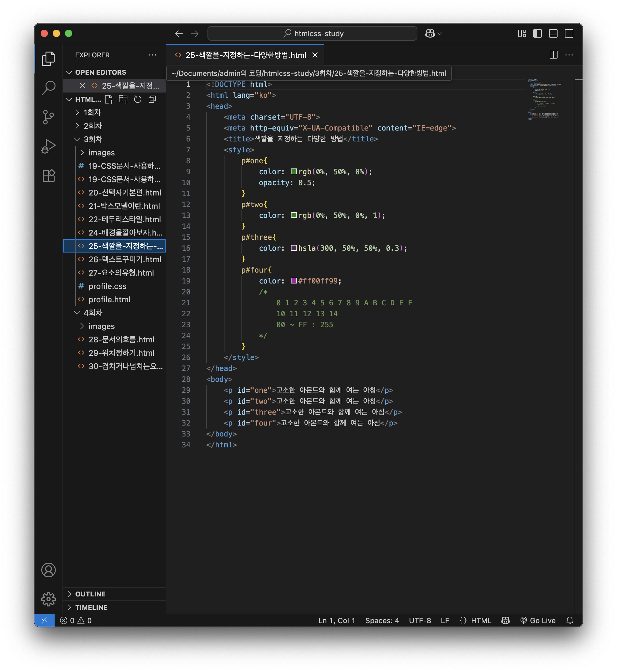Toggle the secondary side bar

coord(569,33)
